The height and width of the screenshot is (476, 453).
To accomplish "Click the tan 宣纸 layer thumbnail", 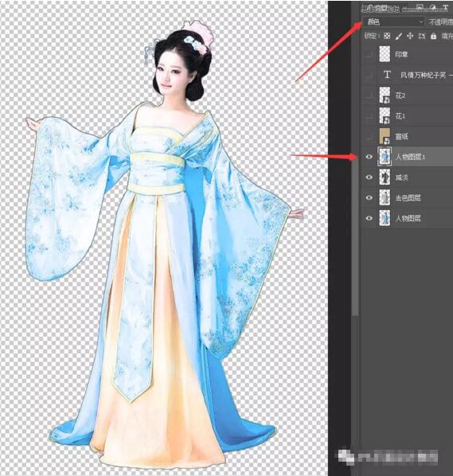I will coord(385,136).
